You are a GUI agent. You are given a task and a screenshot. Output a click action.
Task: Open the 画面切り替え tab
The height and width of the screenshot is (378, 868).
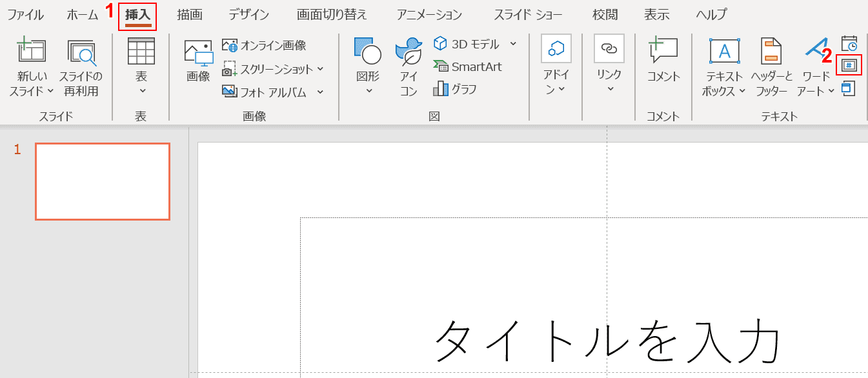click(x=332, y=14)
